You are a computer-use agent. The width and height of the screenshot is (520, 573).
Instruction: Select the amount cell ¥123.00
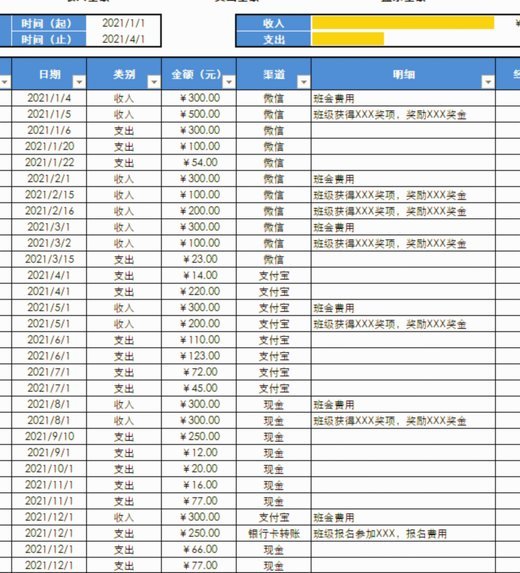[199, 356]
